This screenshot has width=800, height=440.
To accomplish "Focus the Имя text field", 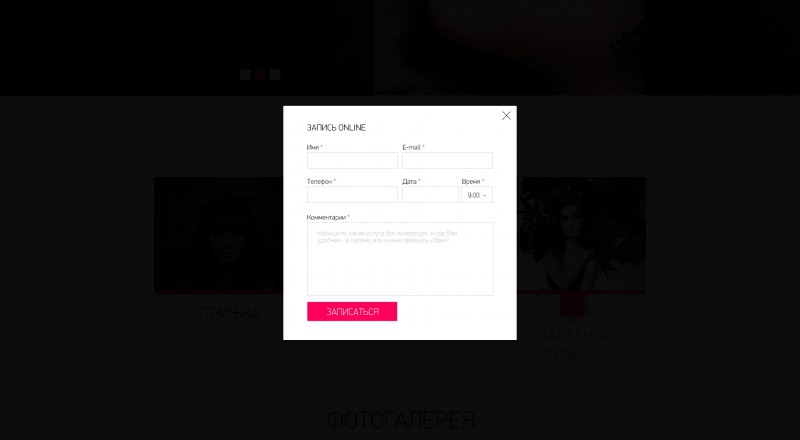I will (352, 161).
